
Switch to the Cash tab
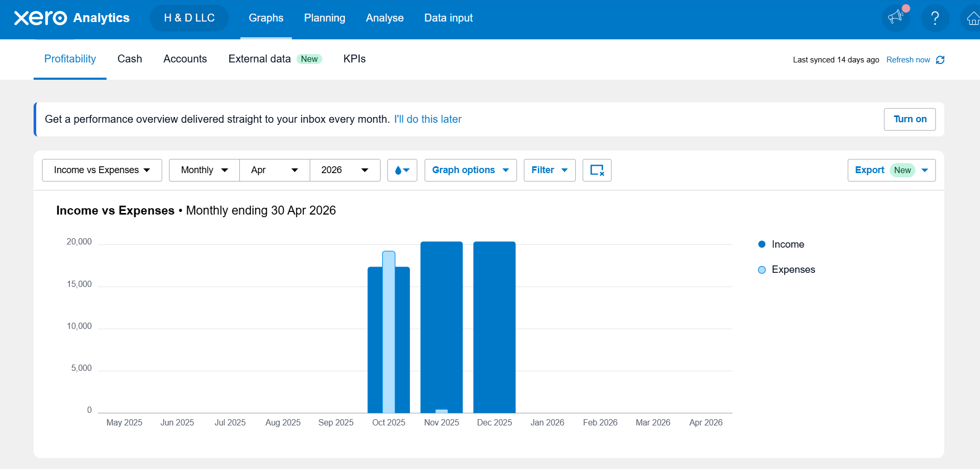[130, 59]
